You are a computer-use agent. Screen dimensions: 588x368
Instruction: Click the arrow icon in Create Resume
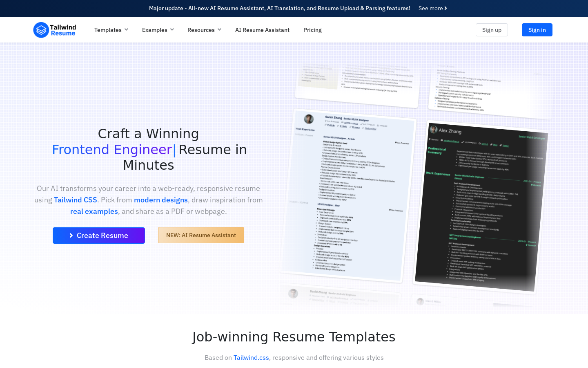pos(71,236)
